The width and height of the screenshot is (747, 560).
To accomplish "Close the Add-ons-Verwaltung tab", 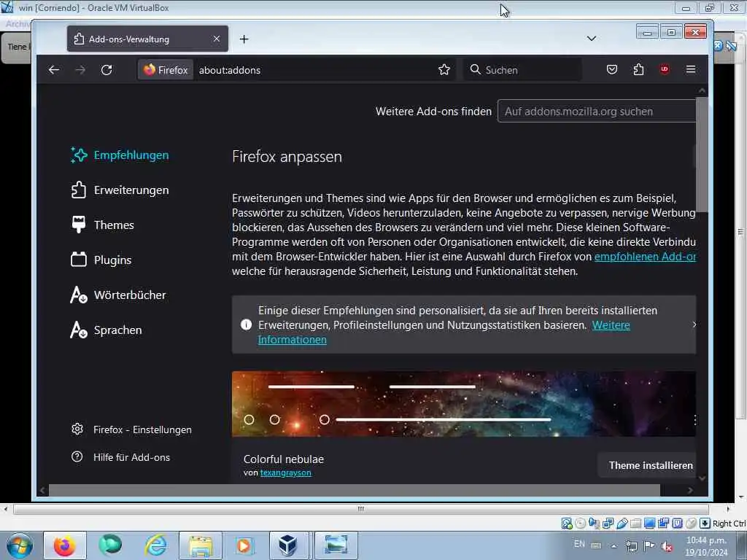I will point(217,39).
